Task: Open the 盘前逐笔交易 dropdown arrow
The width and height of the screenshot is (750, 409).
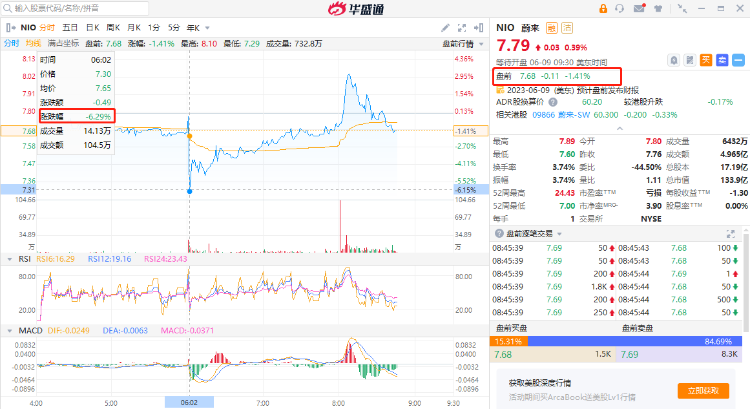Action: [x=559, y=234]
